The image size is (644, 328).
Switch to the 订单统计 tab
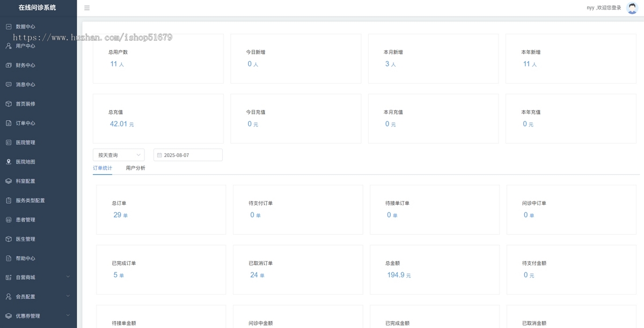tap(103, 168)
